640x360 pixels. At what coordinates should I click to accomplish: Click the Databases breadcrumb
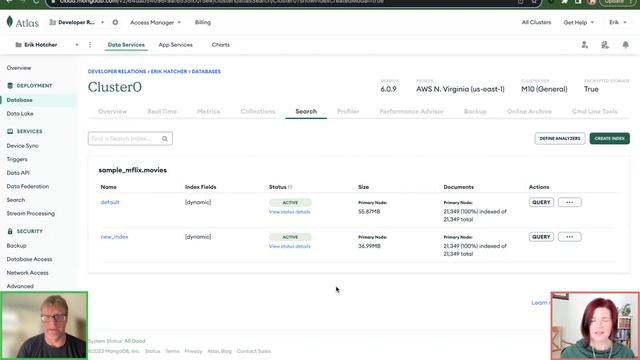(x=206, y=71)
